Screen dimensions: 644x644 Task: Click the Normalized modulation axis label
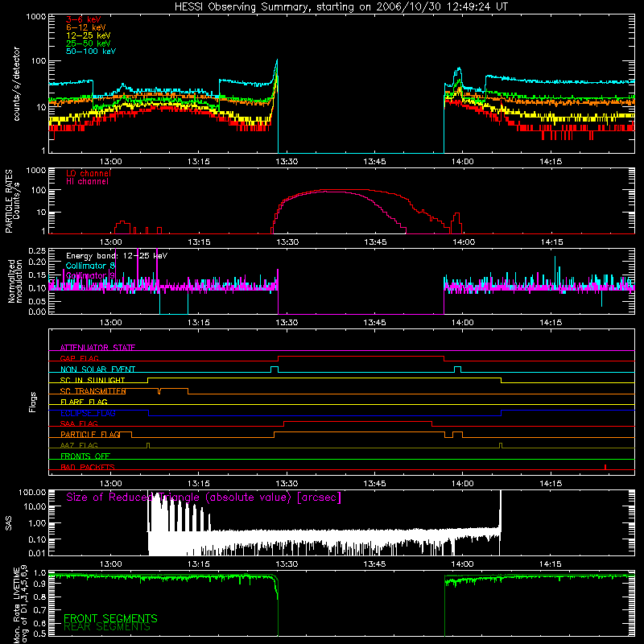(x=15, y=281)
